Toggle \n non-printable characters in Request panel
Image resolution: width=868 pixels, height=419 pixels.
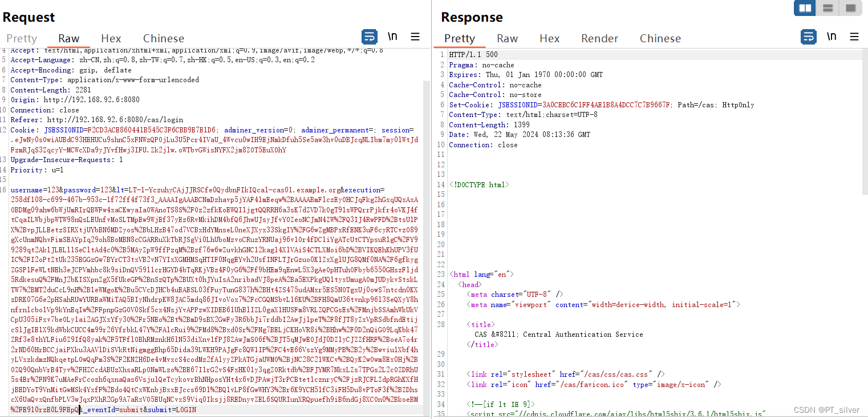tap(392, 37)
